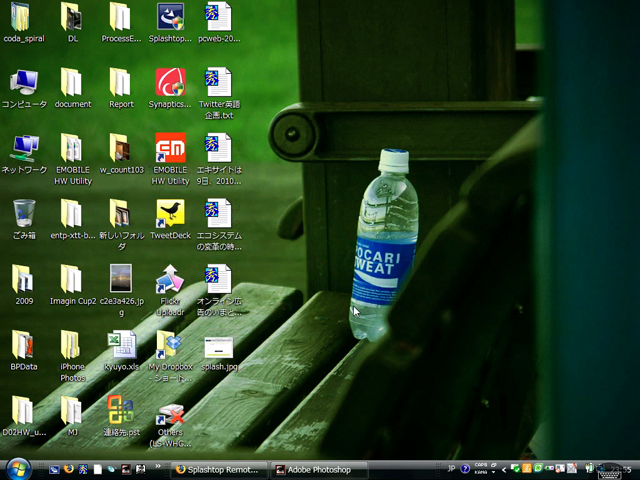Open the エコシステムの変革の時... text file
The height and width of the screenshot is (480, 640).
tap(218, 213)
